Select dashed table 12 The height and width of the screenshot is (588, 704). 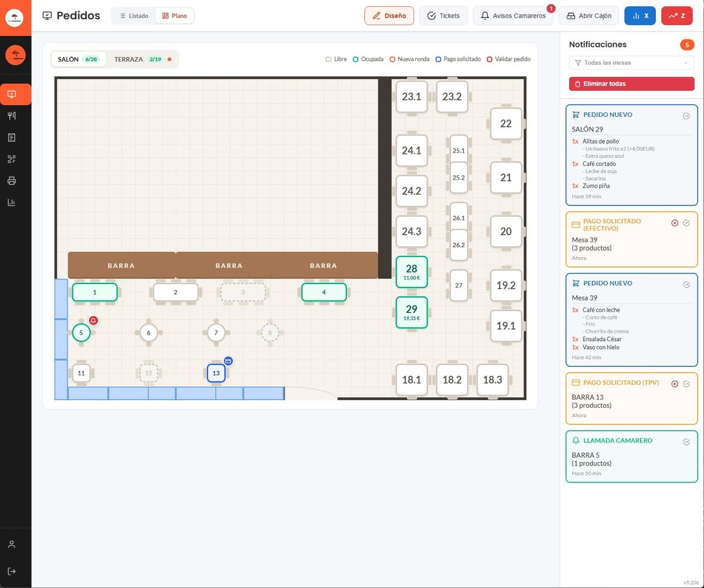click(x=148, y=373)
